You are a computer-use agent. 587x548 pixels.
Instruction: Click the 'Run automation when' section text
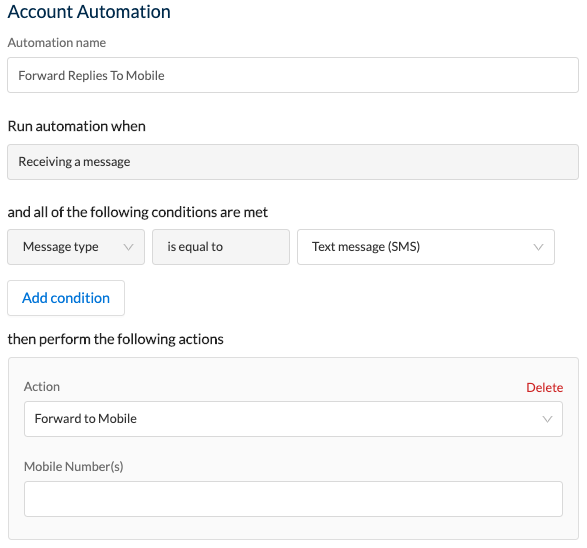pyautogui.click(x=77, y=126)
